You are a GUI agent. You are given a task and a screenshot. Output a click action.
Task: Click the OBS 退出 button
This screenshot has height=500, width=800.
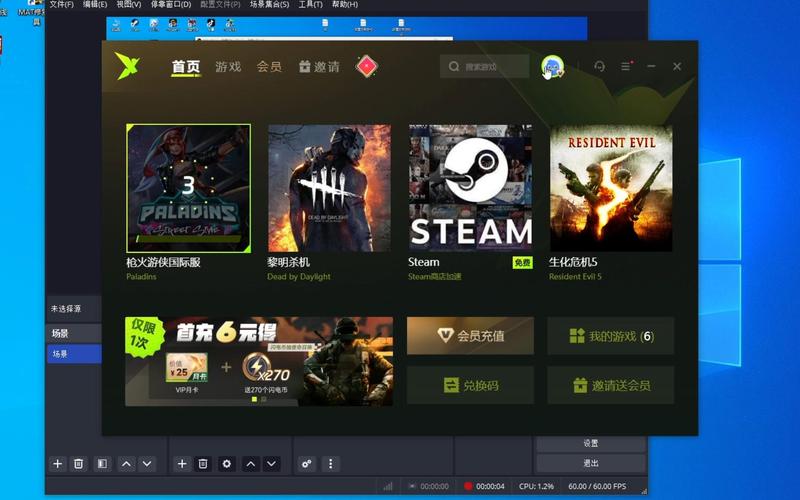coord(591,463)
